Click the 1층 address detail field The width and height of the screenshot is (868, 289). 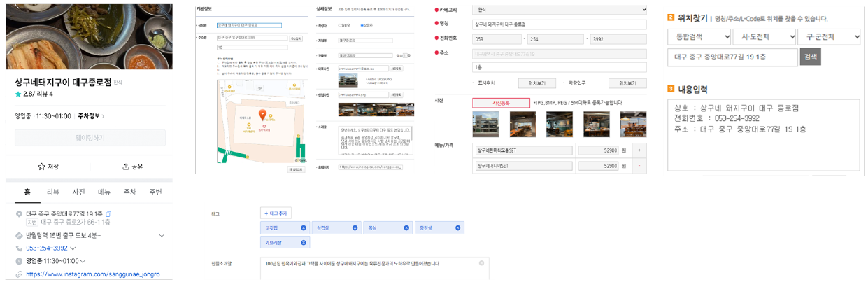(x=560, y=66)
